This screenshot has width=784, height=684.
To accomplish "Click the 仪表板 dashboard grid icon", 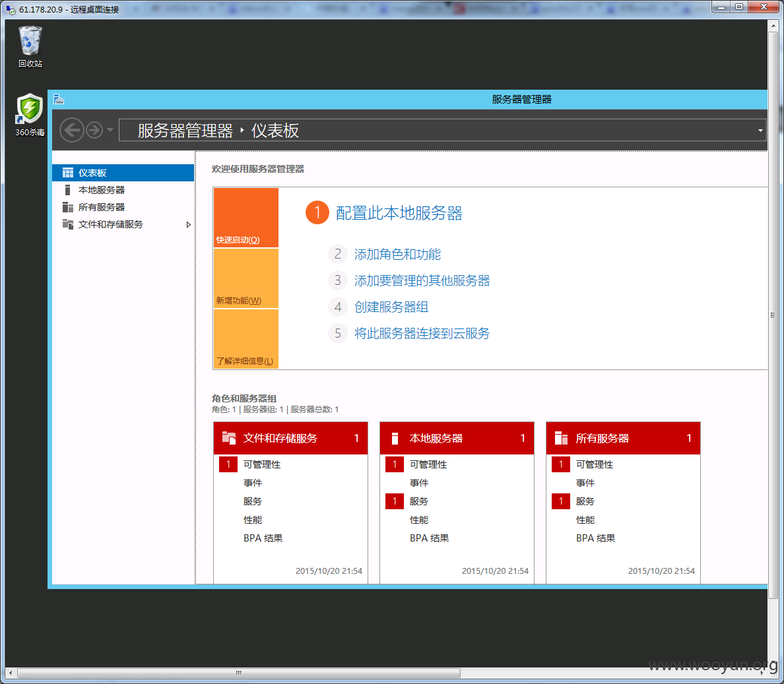I will [67, 173].
